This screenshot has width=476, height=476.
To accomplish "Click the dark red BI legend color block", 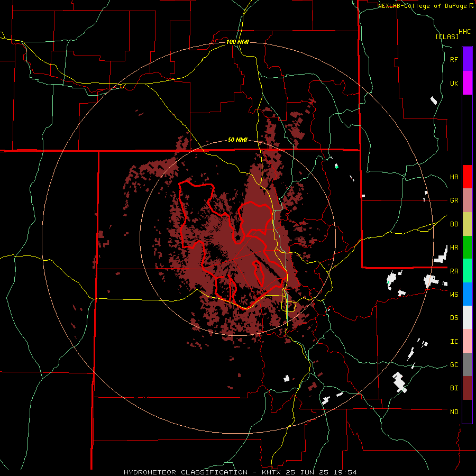I will (x=467, y=388).
